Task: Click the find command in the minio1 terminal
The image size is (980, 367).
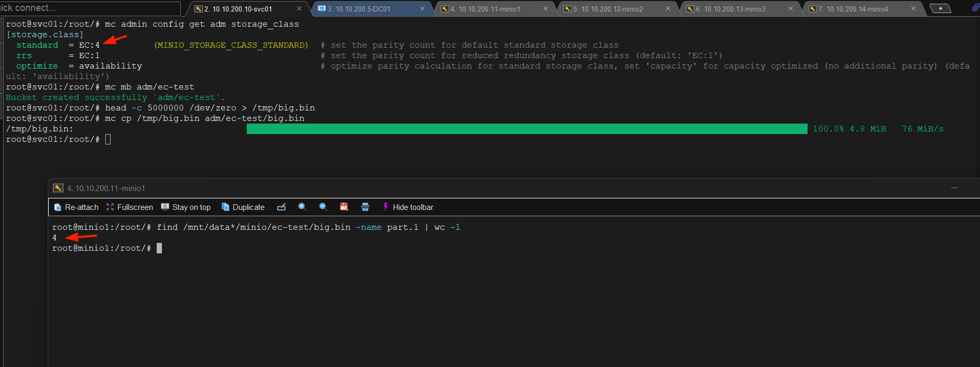Action: coord(309,227)
